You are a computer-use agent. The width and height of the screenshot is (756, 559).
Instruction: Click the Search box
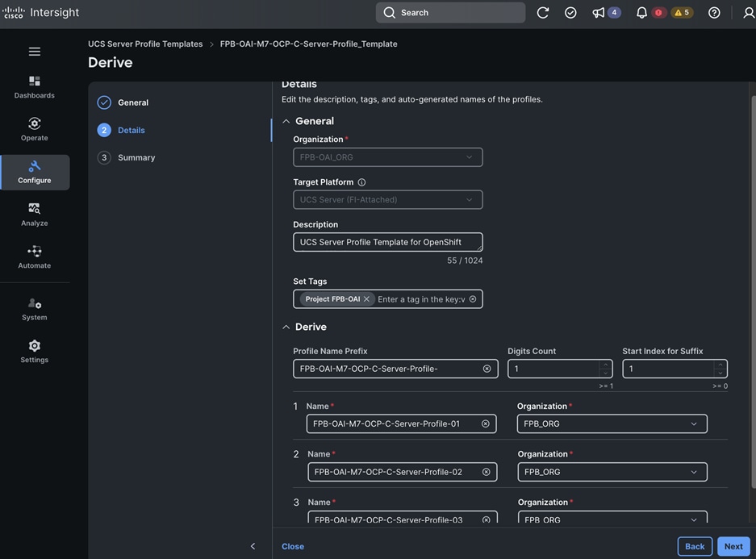(450, 13)
